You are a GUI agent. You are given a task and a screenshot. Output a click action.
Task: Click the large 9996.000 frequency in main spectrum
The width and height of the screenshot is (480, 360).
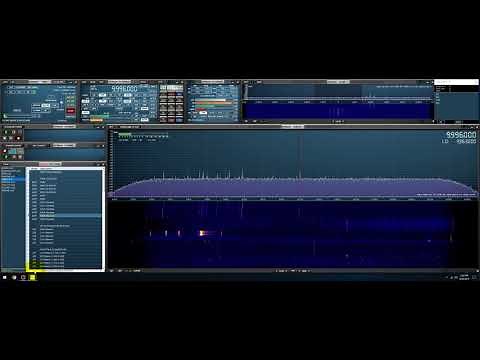tap(461, 135)
